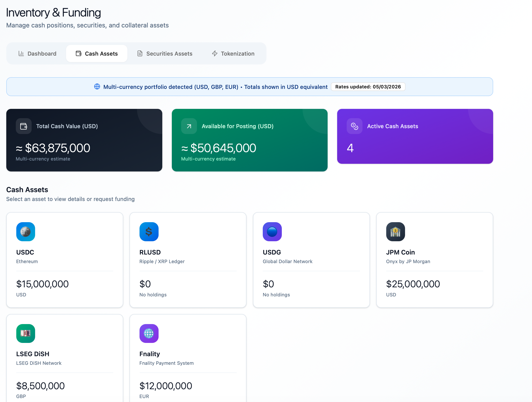
Task: Select the JPM Coin bank icon
Action: 396,232
